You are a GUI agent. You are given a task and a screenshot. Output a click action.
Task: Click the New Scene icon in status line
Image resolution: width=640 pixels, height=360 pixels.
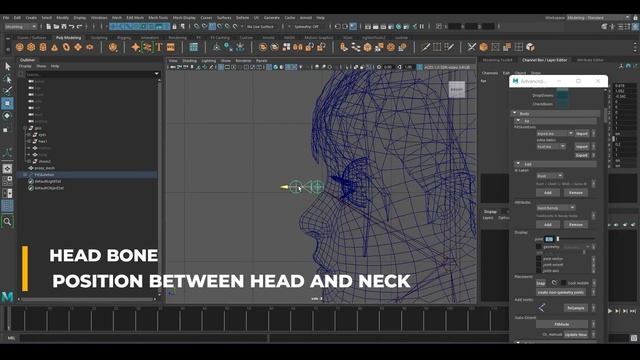click(x=48, y=27)
